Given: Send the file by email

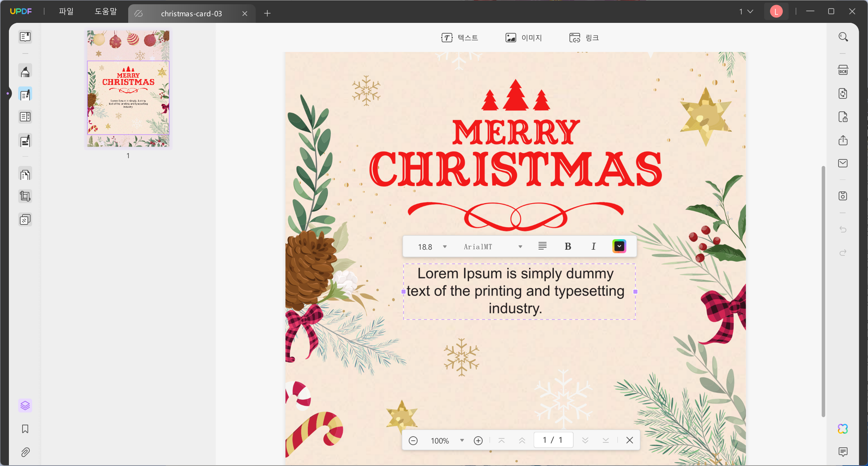Looking at the screenshot, I should click(x=843, y=163).
